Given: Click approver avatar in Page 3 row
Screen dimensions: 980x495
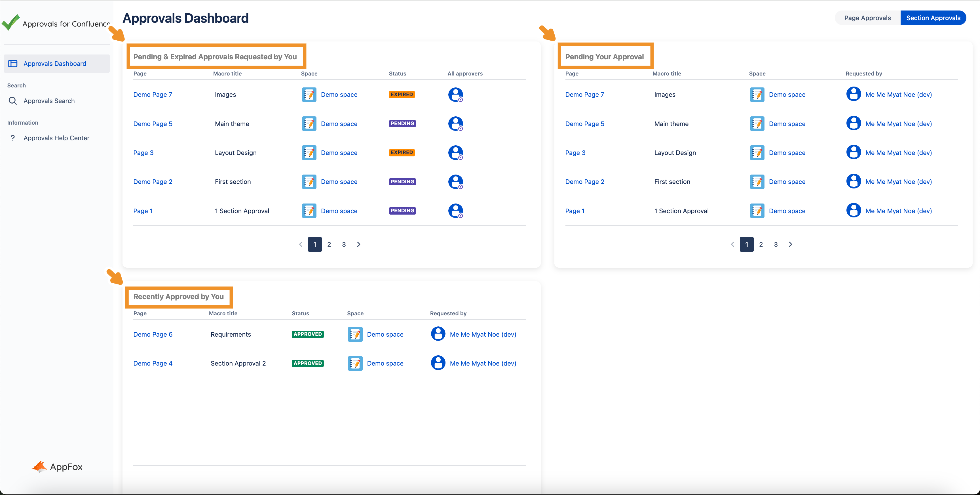Looking at the screenshot, I should pyautogui.click(x=455, y=153).
